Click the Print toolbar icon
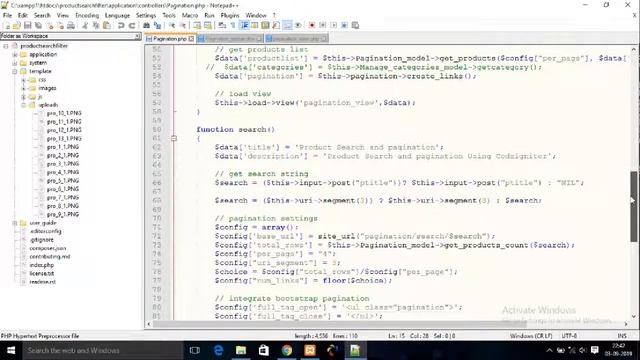The height and width of the screenshot is (360, 640). tap(71, 25)
